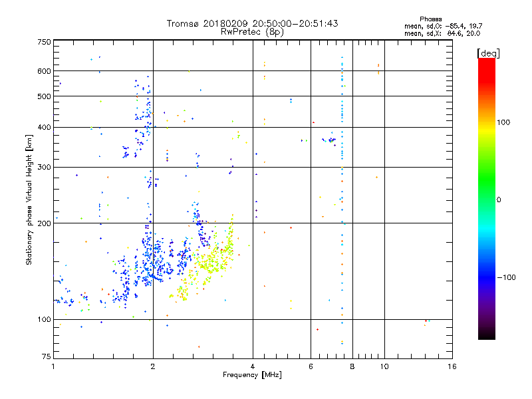Click the phase colorbar strip
This screenshot has height=399, width=532.
487,199
